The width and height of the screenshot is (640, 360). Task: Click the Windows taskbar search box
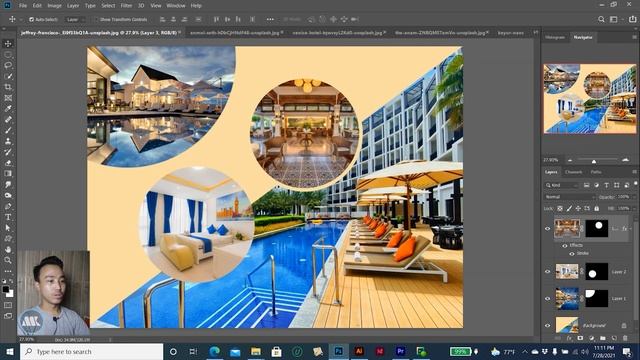pos(91,351)
